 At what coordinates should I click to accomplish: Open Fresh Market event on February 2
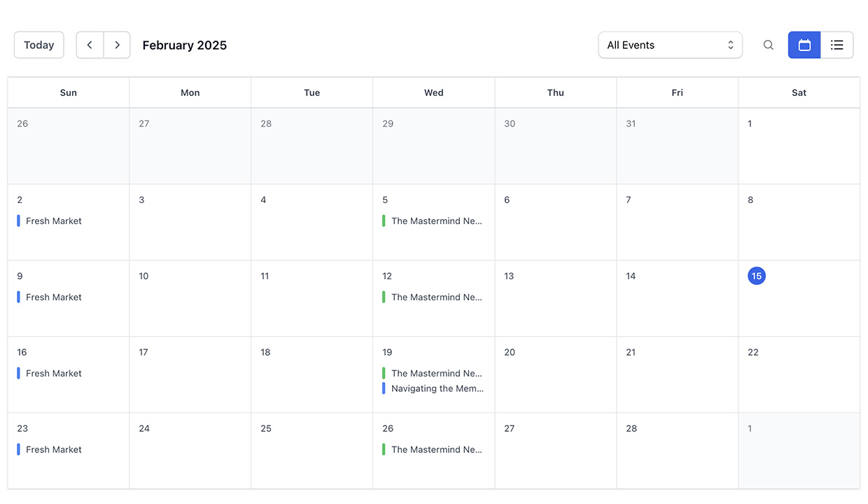(52, 220)
